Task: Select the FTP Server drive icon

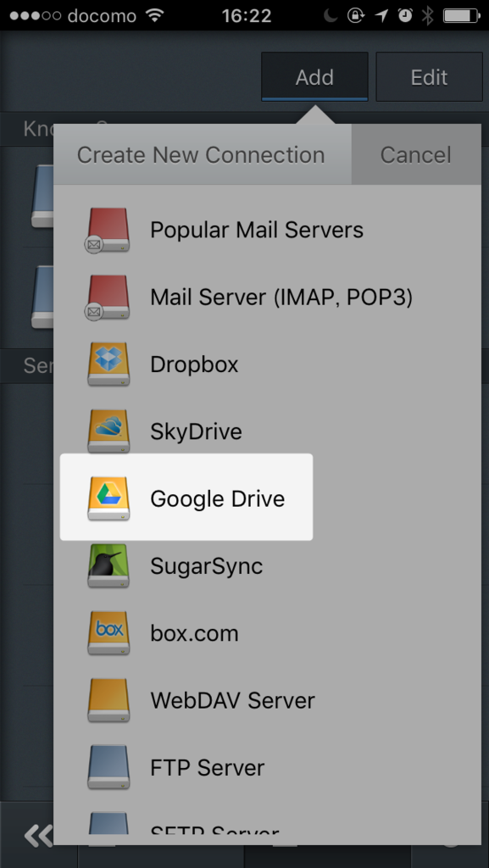Action: pos(108,767)
